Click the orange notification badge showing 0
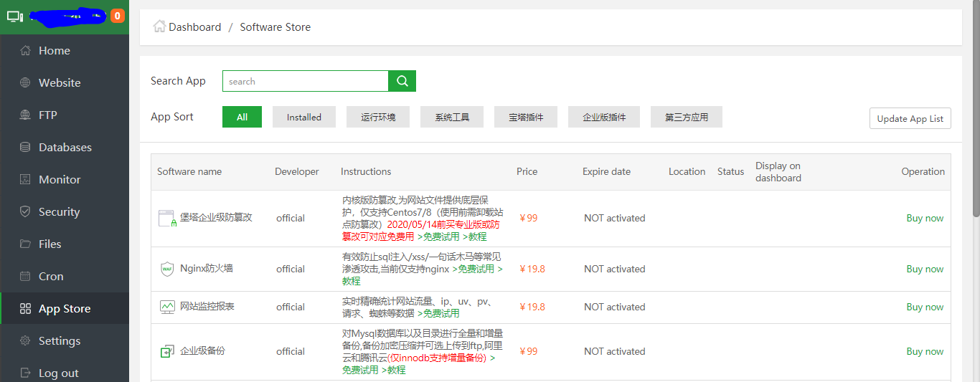Screen dimensions: 980x382 [117, 16]
